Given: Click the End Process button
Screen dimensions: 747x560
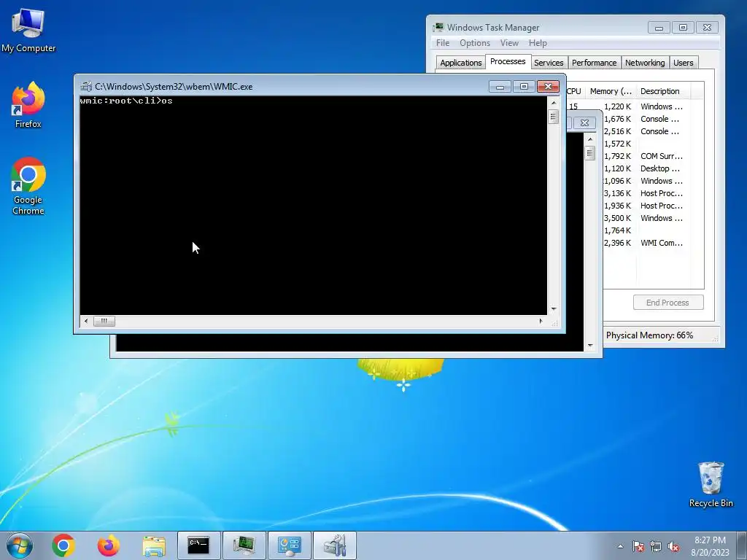Looking at the screenshot, I should point(668,303).
